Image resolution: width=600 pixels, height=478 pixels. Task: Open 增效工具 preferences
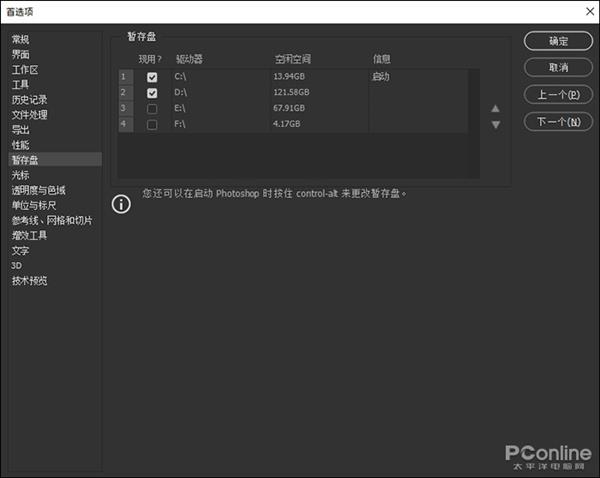click(x=29, y=235)
